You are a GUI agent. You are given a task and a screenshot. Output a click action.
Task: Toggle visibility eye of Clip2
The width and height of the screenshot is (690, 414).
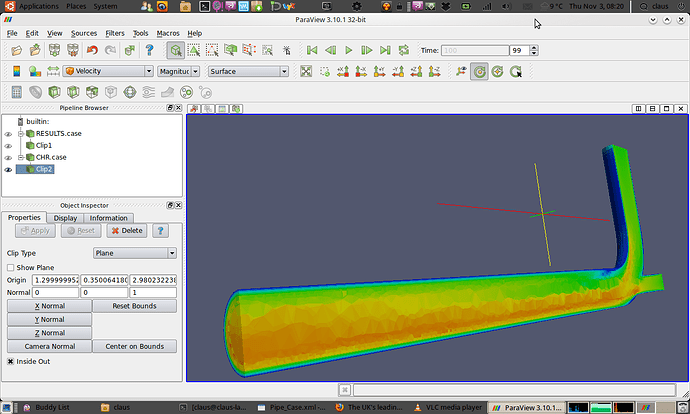pos(8,169)
